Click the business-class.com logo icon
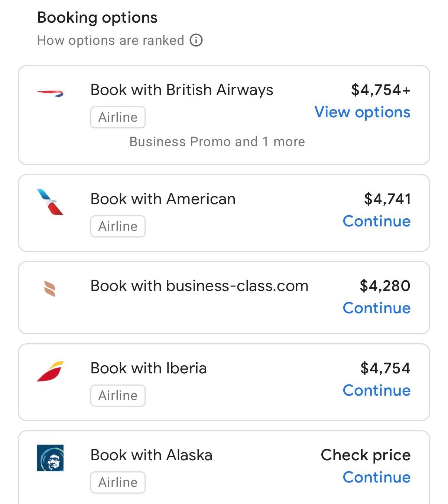 tap(50, 289)
